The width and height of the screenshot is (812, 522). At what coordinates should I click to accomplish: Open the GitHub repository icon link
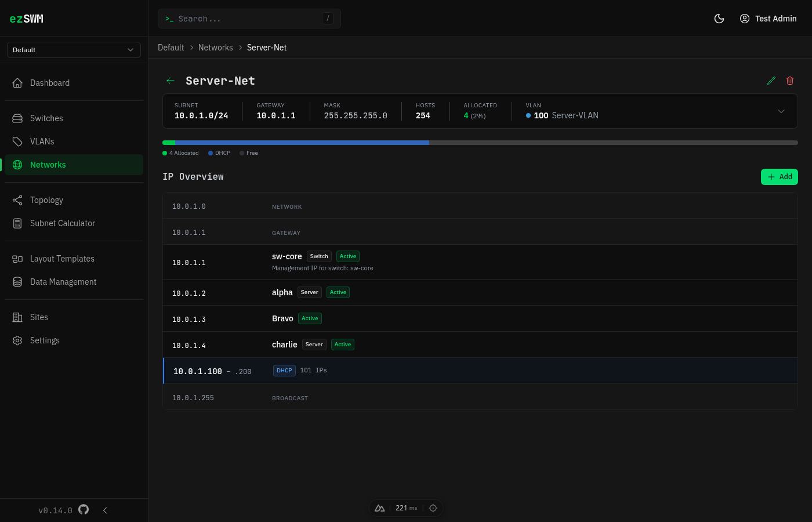tap(84, 510)
